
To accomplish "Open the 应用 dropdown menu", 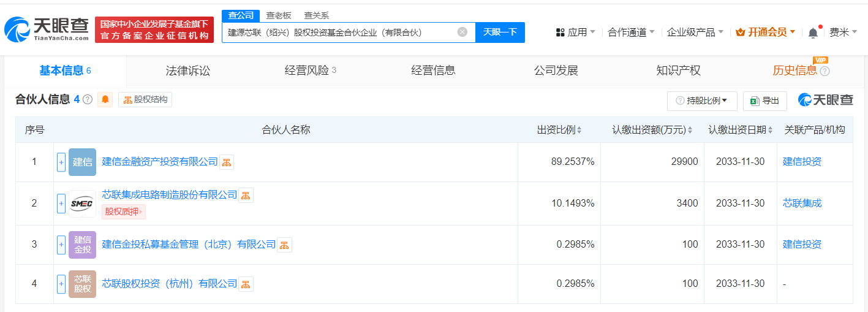I will [575, 32].
